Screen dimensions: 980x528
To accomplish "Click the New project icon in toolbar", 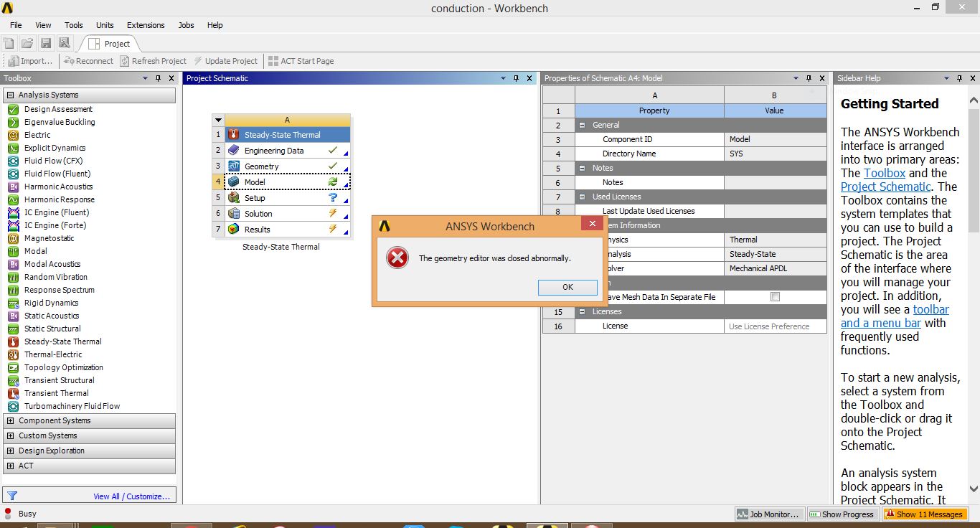I will (x=9, y=44).
